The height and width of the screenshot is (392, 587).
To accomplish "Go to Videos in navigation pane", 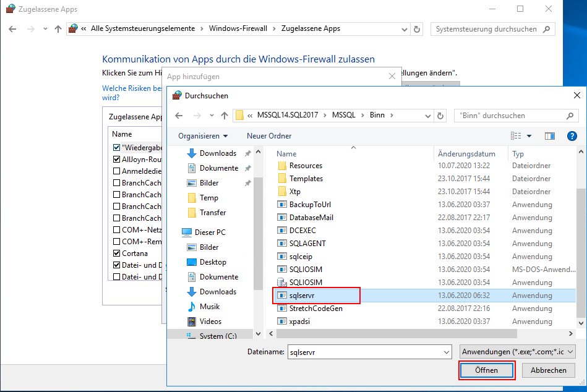I will [x=210, y=322].
